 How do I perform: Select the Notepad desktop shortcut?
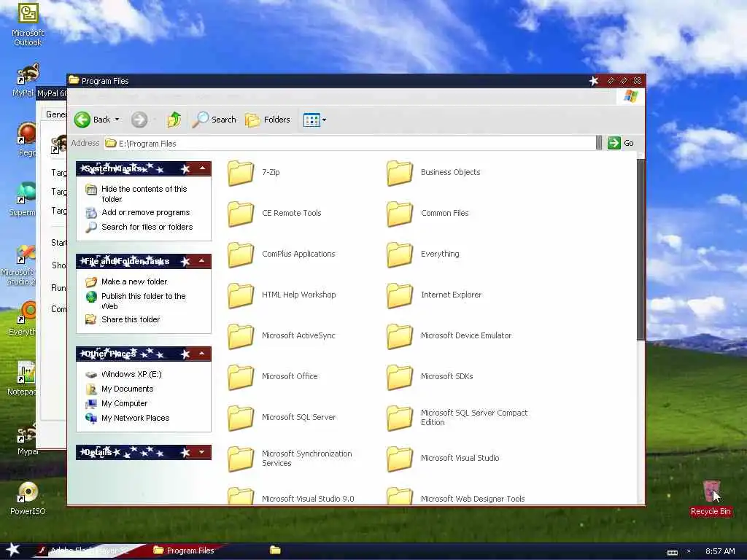coord(21,378)
